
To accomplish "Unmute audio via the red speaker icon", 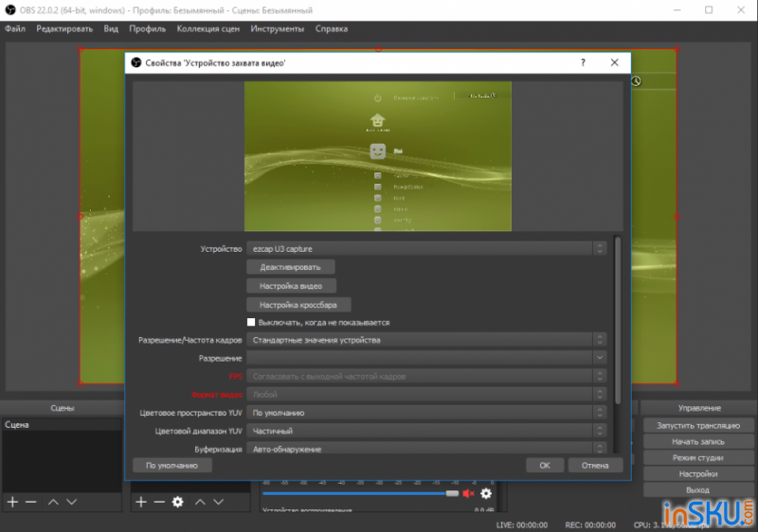I will click(468, 493).
